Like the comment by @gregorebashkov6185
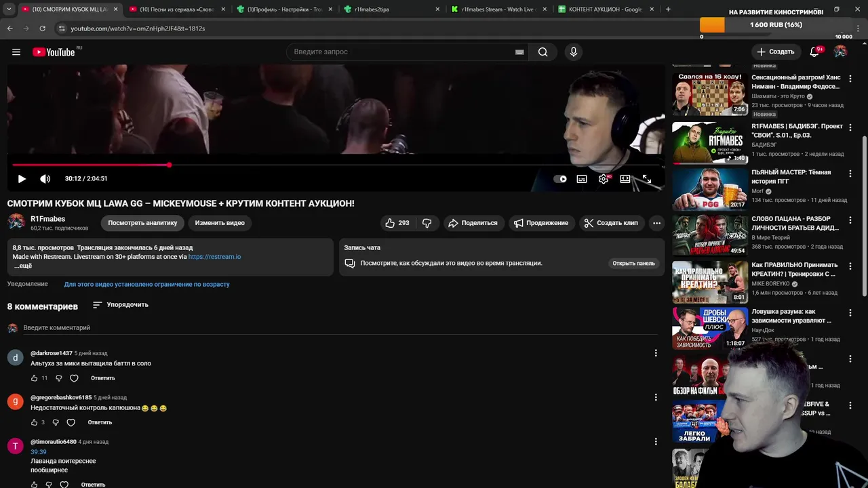This screenshot has height=488, width=868. 35,422
